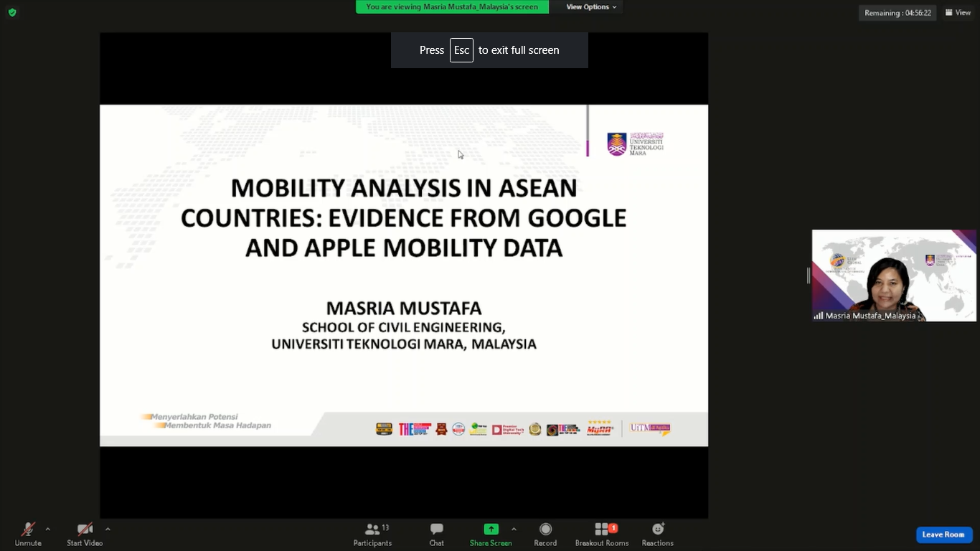This screenshot has width=980, height=551.
Task: Click the video panel collapse handle
Action: [x=809, y=275]
